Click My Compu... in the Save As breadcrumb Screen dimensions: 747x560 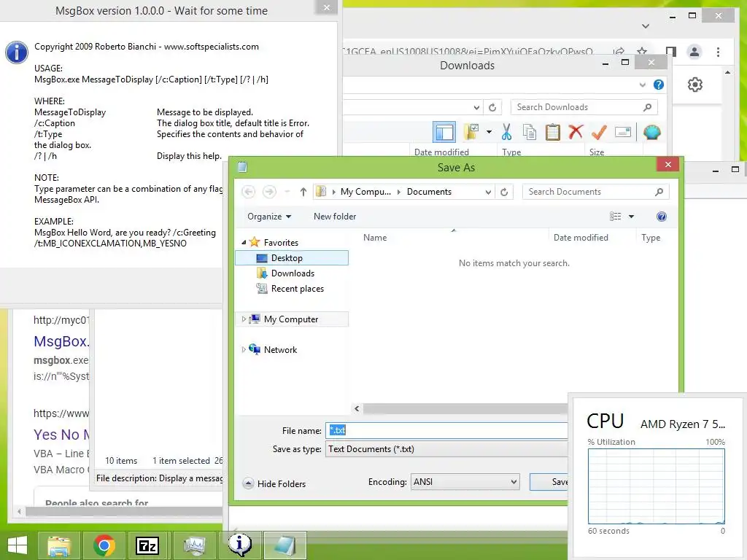pos(365,192)
